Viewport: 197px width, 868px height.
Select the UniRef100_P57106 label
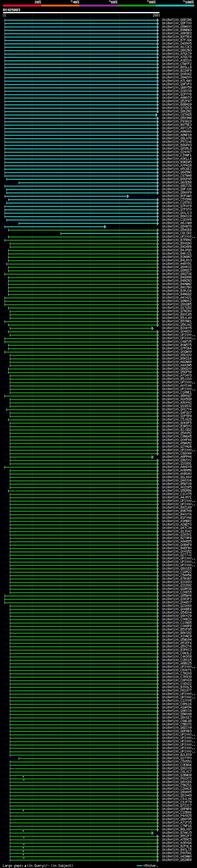pos(177,142)
